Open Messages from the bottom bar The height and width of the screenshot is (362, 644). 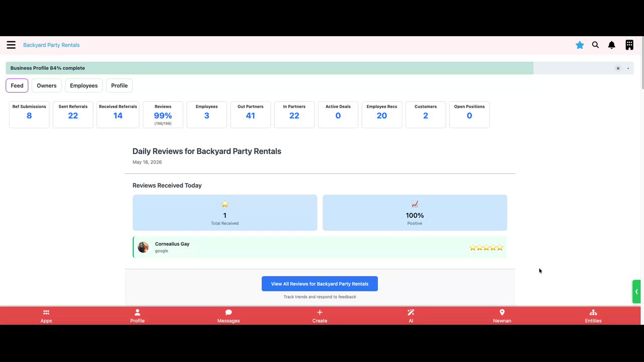click(x=228, y=316)
